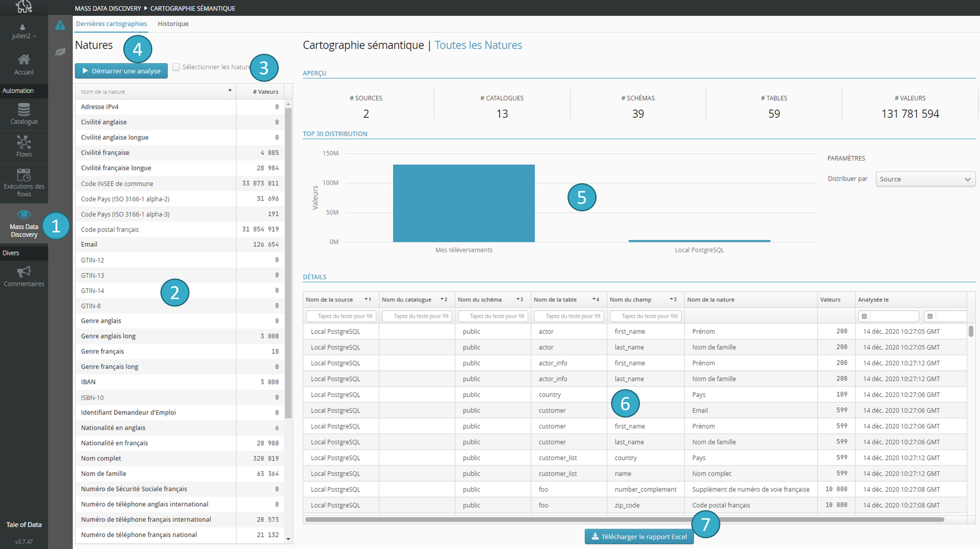Open the Flows icon in sidebar

tap(23, 142)
